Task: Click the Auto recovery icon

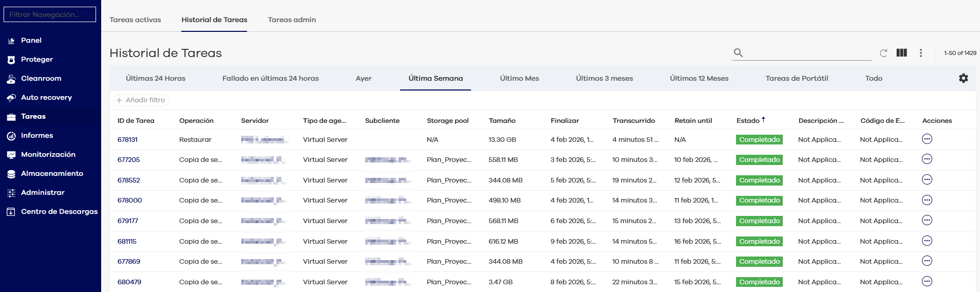Action: (x=11, y=98)
